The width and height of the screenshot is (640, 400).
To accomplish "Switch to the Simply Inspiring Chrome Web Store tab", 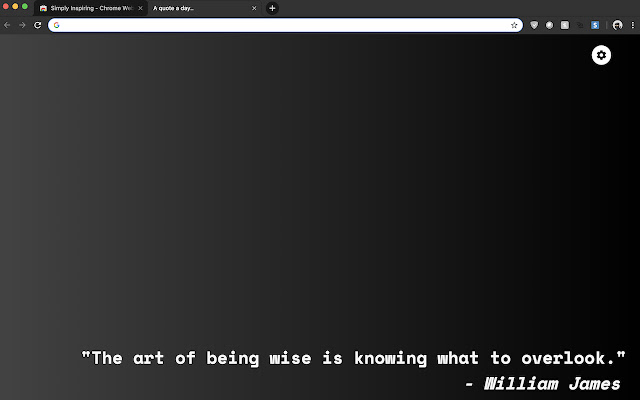I will pos(91,8).
